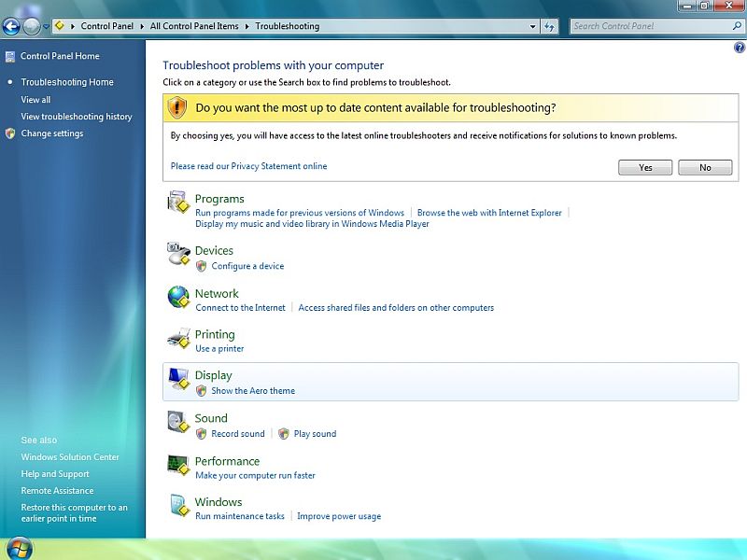Open the Windows Start orb
The height and width of the screenshot is (560, 747).
coord(18,548)
